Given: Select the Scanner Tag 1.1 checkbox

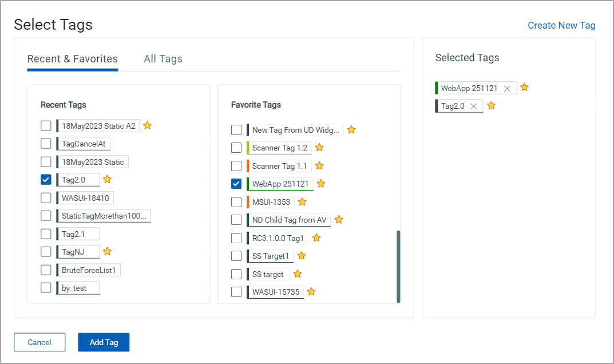Looking at the screenshot, I should [x=236, y=166].
